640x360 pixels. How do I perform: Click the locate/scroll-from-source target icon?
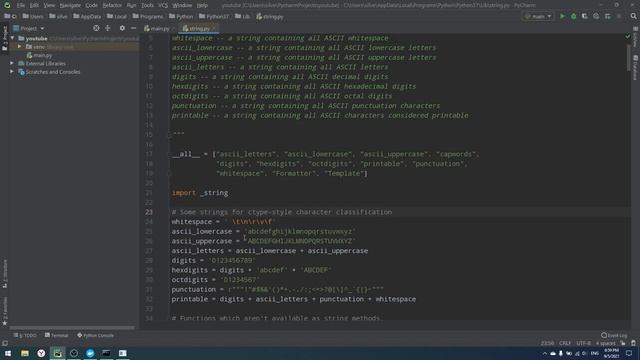96,28
